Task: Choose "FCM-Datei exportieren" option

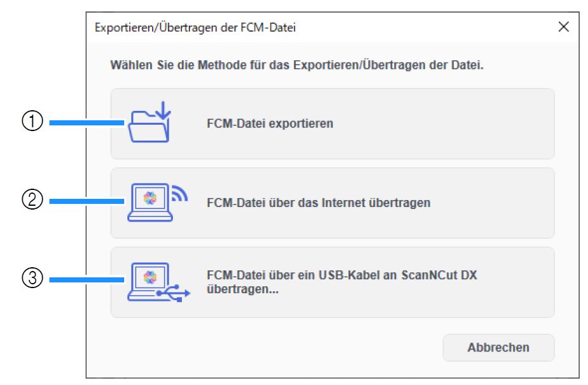Action: tap(270, 124)
